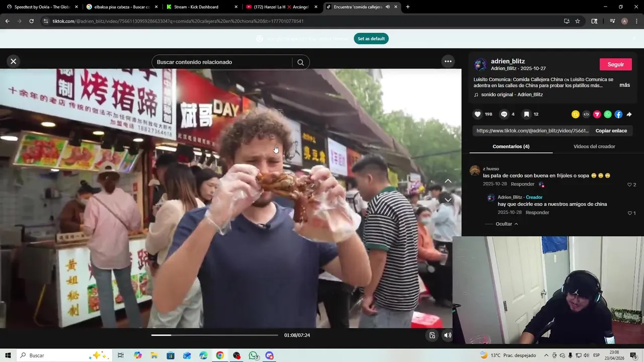This screenshot has width=644, height=362.
Task: Open Task View on the taskbar
Action: click(121, 355)
